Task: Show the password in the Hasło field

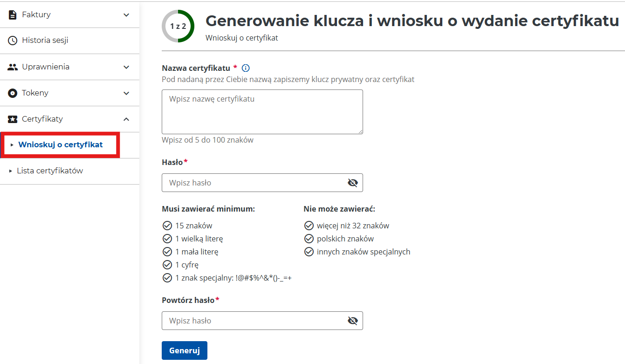Action: (353, 182)
